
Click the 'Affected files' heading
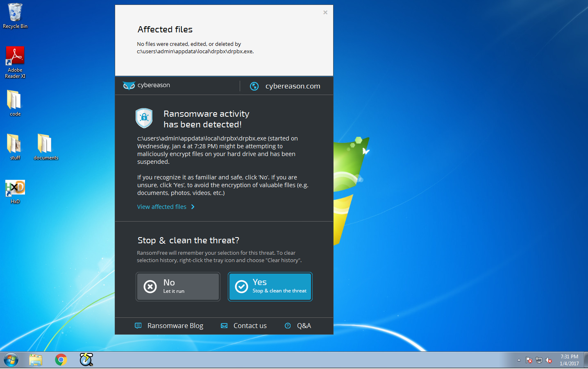(165, 29)
